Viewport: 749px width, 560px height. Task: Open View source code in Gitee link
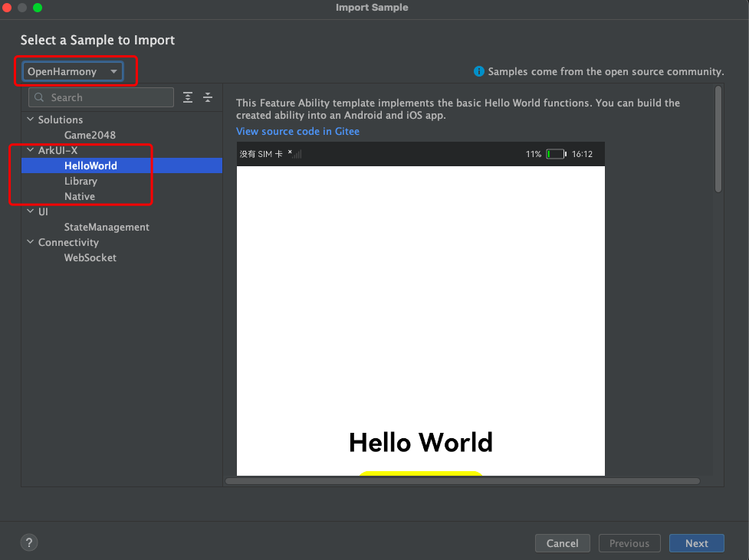[x=297, y=131]
